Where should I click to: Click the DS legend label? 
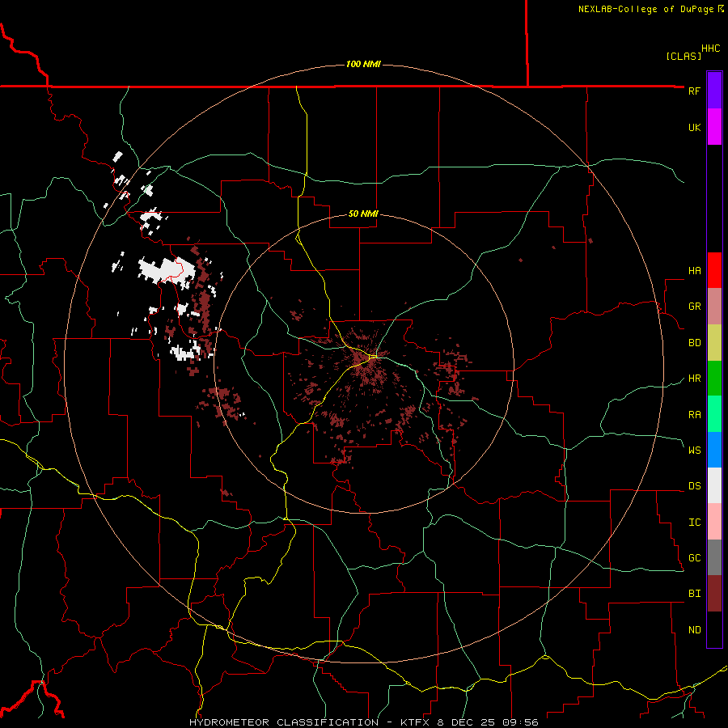click(694, 486)
